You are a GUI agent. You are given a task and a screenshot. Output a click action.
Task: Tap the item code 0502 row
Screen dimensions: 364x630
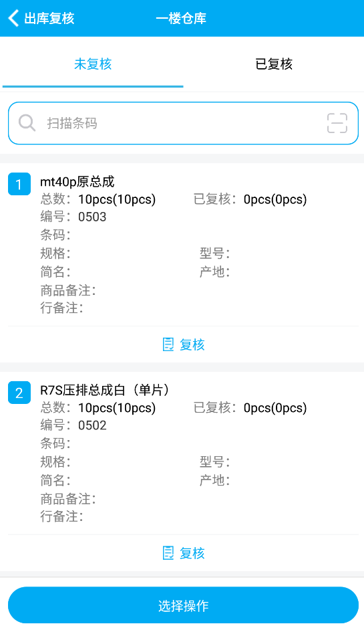point(73,425)
